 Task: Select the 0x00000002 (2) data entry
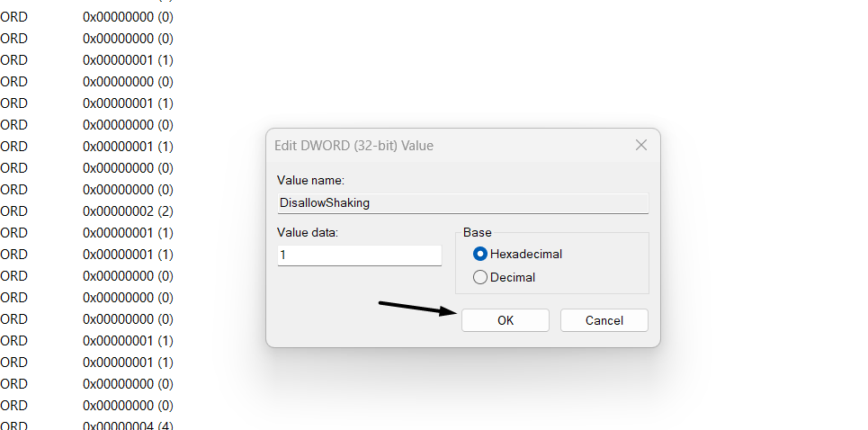[x=128, y=211]
